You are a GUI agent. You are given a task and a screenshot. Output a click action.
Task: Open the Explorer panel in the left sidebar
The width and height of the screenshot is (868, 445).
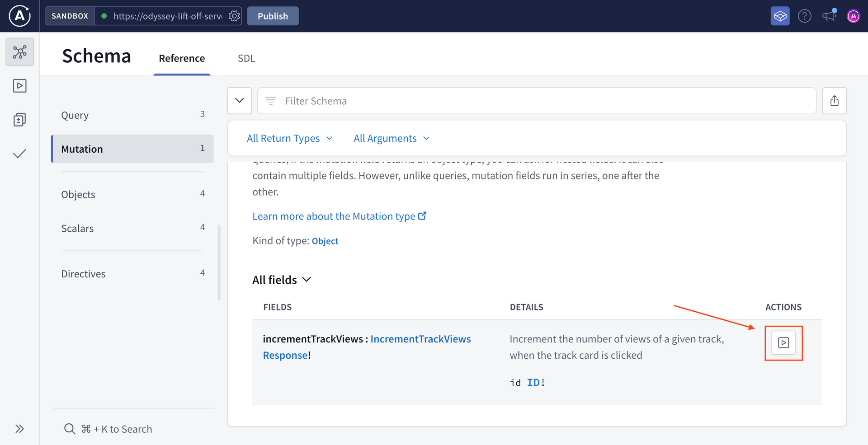[x=19, y=85]
